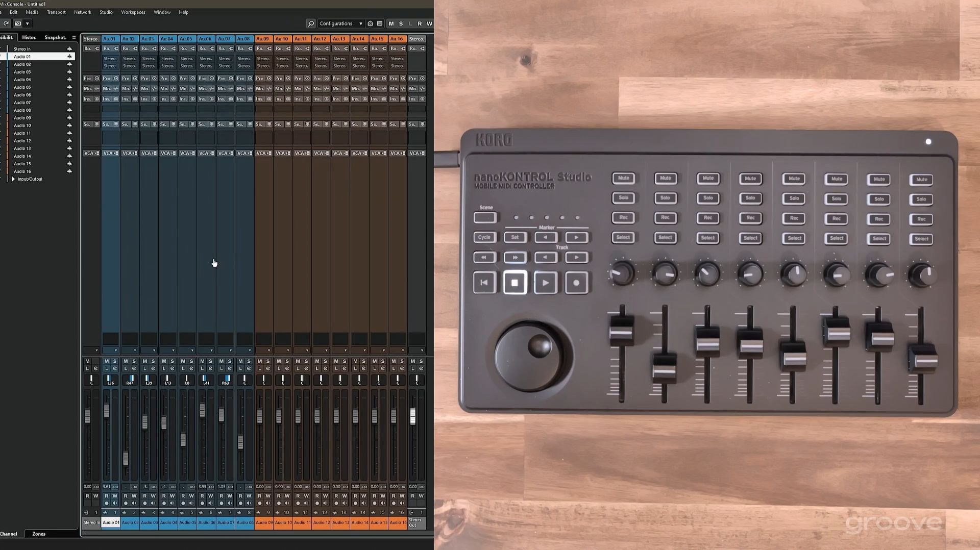Click the house-shaped icon right of Configurations
The image size is (980, 550).
370,23
